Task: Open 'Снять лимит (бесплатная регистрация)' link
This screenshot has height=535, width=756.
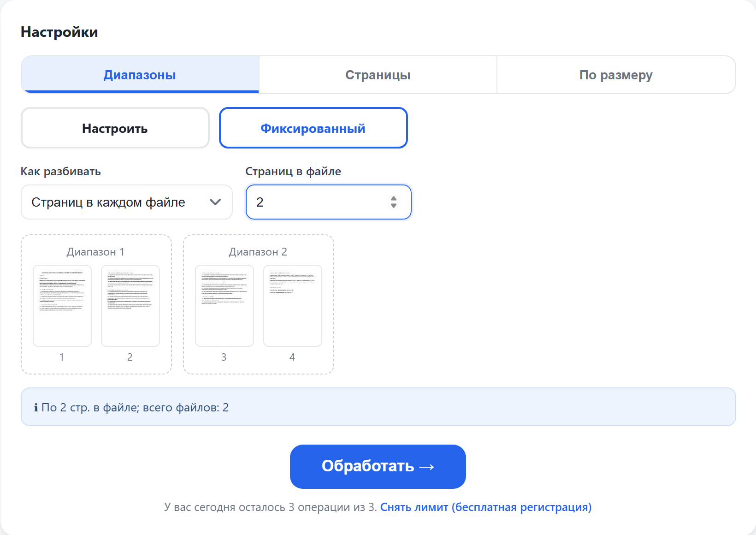Action: pos(486,507)
